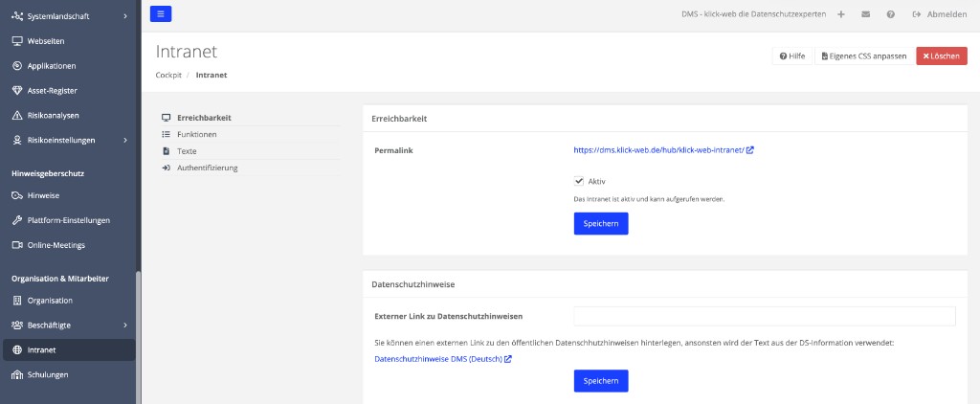Click the external Datenschutzhinweise link input field
The width and height of the screenshot is (980, 404).
765,317
